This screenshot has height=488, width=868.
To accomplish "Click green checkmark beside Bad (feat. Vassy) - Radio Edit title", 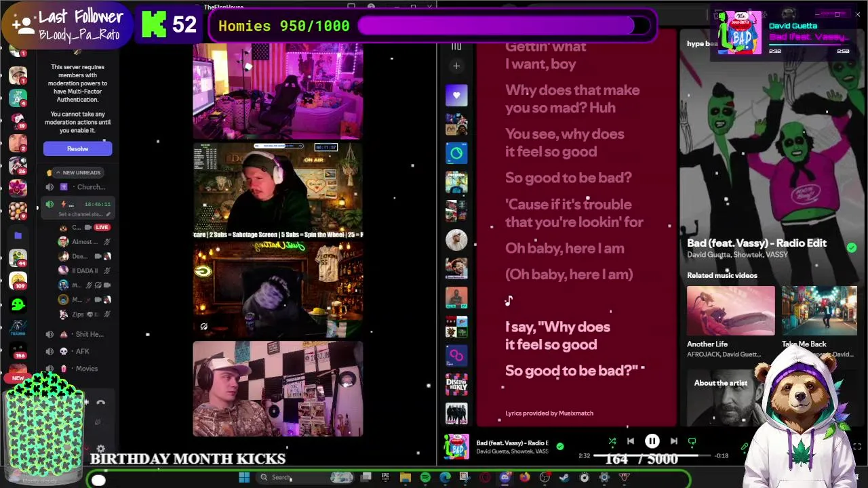I will click(x=851, y=248).
